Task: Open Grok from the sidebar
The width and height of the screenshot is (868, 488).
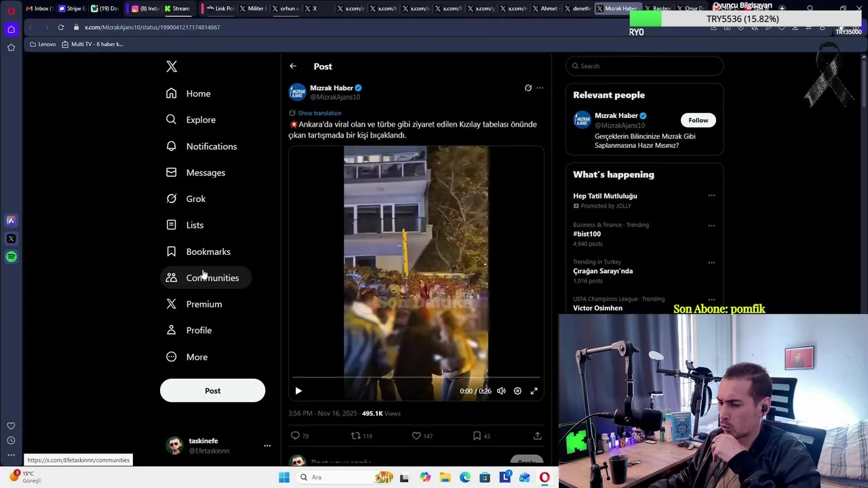Action: tap(186, 199)
